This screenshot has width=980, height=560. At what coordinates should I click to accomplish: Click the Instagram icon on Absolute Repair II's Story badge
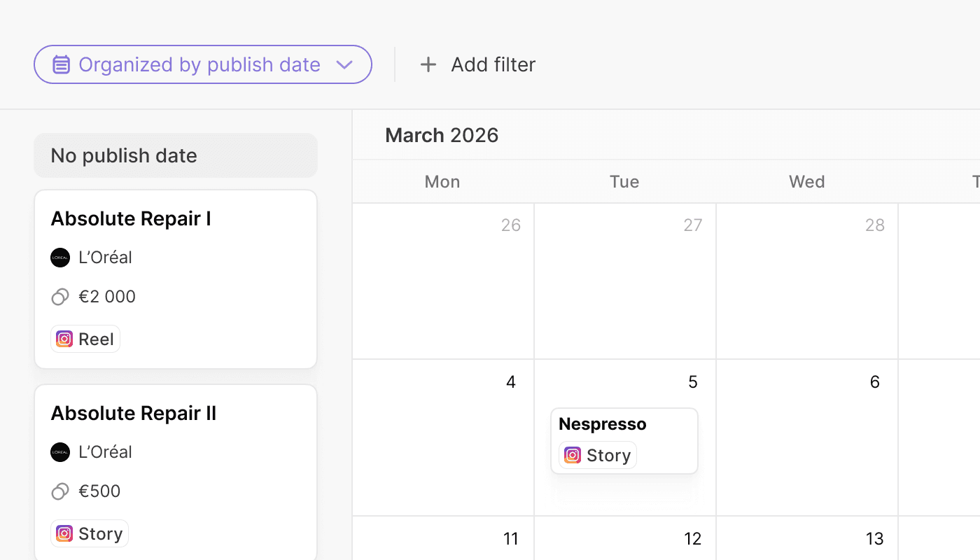click(x=64, y=533)
